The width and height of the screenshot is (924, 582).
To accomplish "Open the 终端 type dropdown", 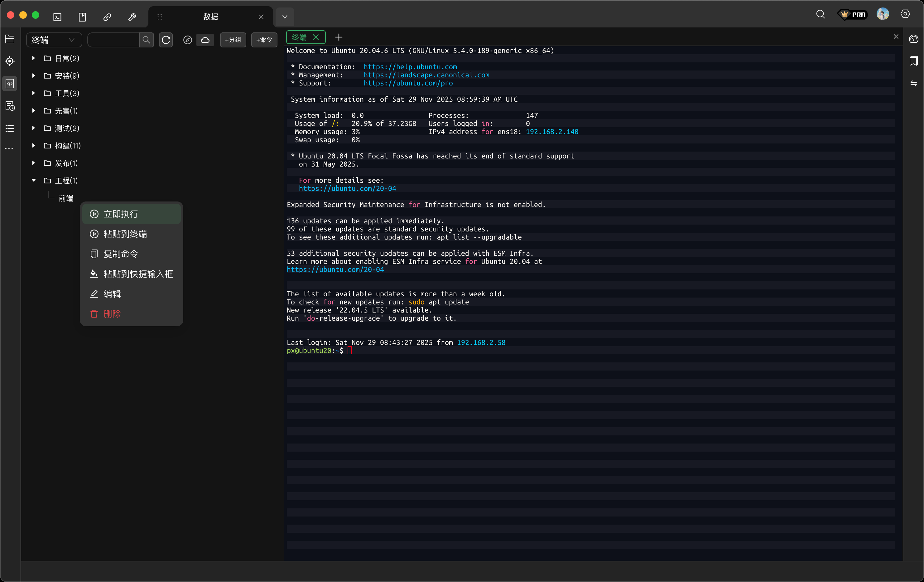I will click(53, 40).
